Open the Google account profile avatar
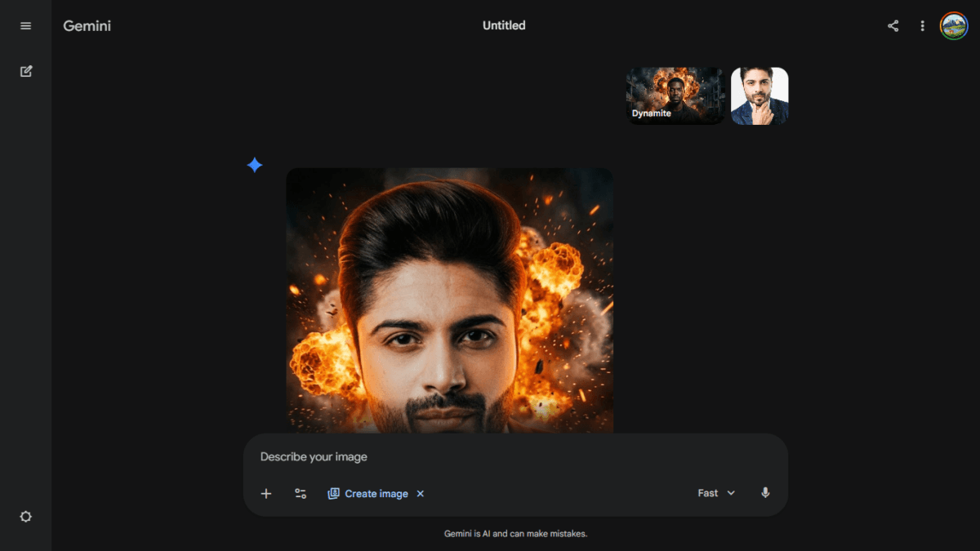The width and height of the screenshot is (980, 551). click(x=953, y=26)
